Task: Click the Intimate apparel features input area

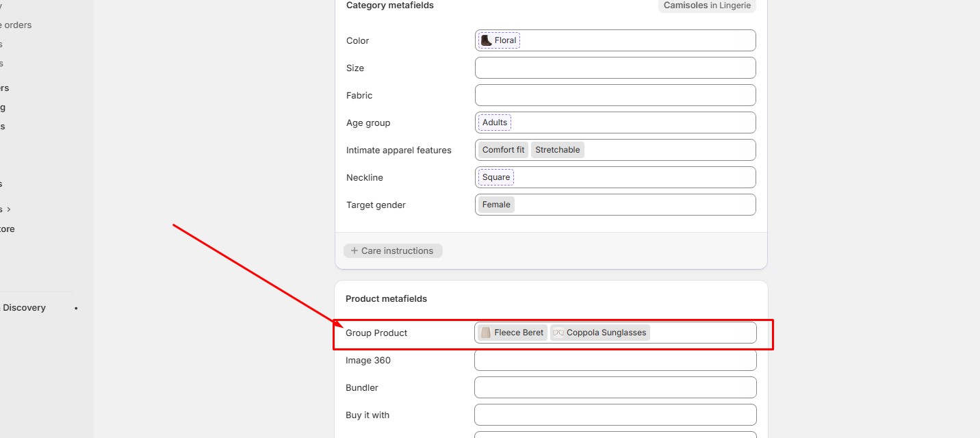Action: point(615,150)
